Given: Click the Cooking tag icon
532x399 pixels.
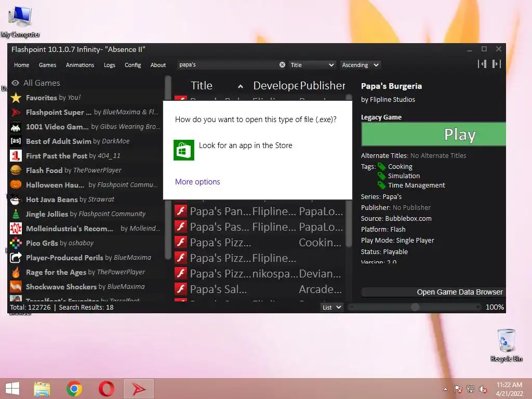Looking at the screenshot, I should 382,167.
